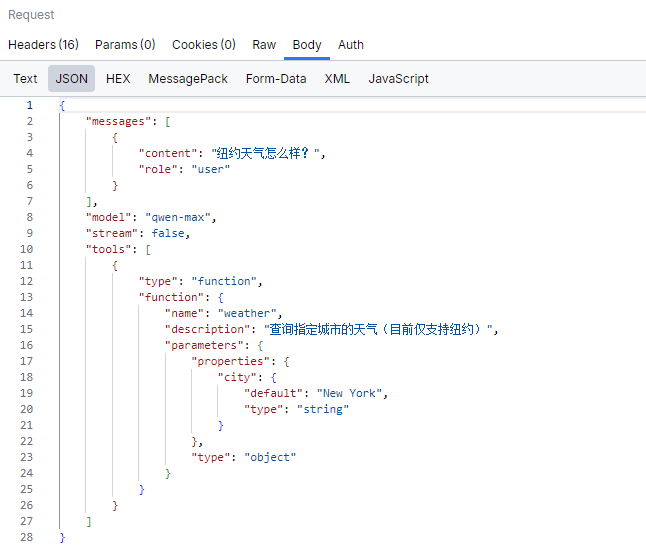Click line number 28 in the gutter
The image size is (646, 553).
tap(26, 537)
